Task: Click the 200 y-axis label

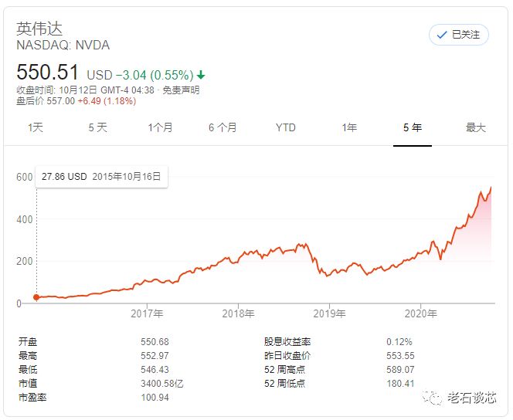Action: click(x=25, y=261)
